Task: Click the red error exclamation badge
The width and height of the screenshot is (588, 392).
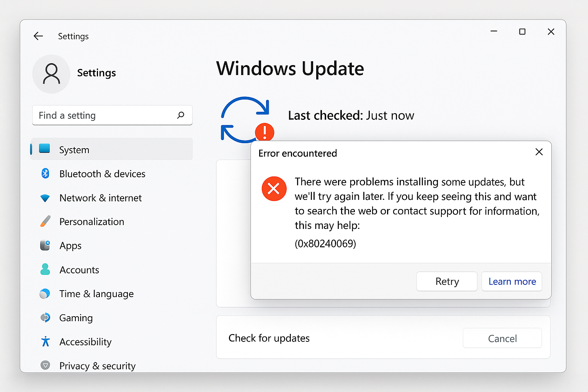Action: pyautogui.click(x=265, y=132)
